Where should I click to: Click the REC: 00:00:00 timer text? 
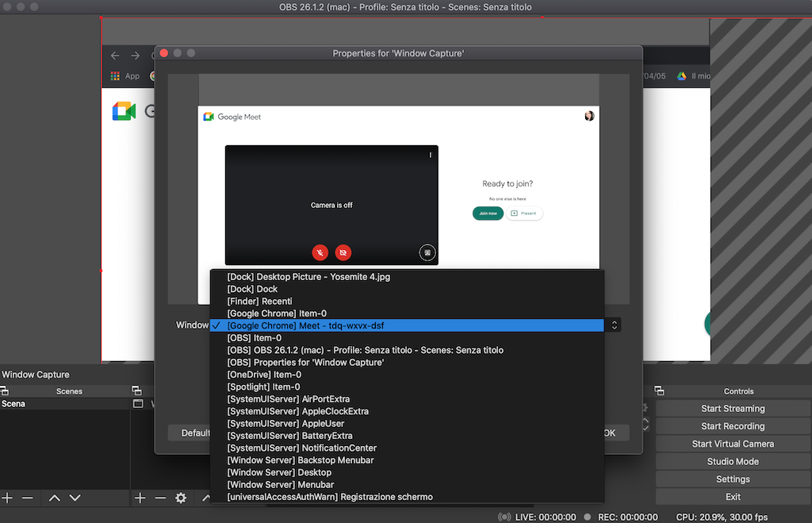[x=628, y=517]
